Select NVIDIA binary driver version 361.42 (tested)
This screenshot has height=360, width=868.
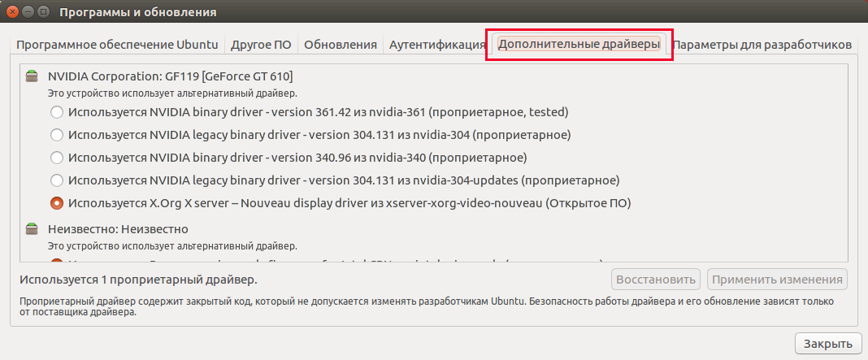57,111
